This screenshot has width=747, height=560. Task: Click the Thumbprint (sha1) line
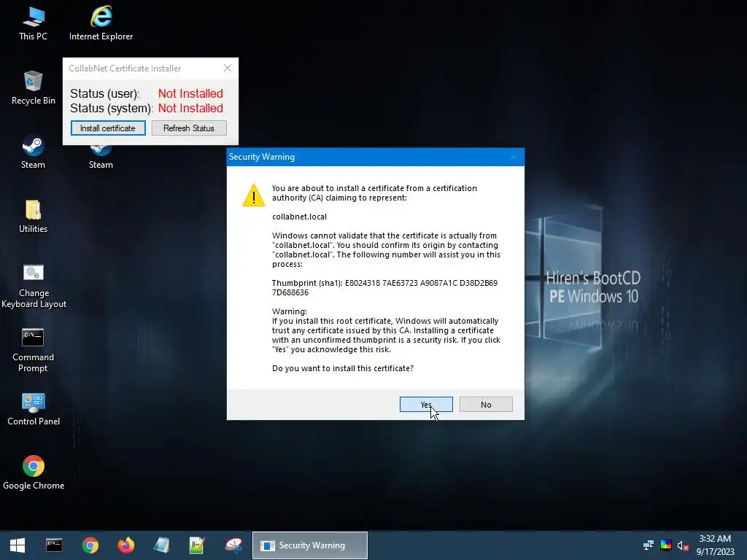(384, 287)
